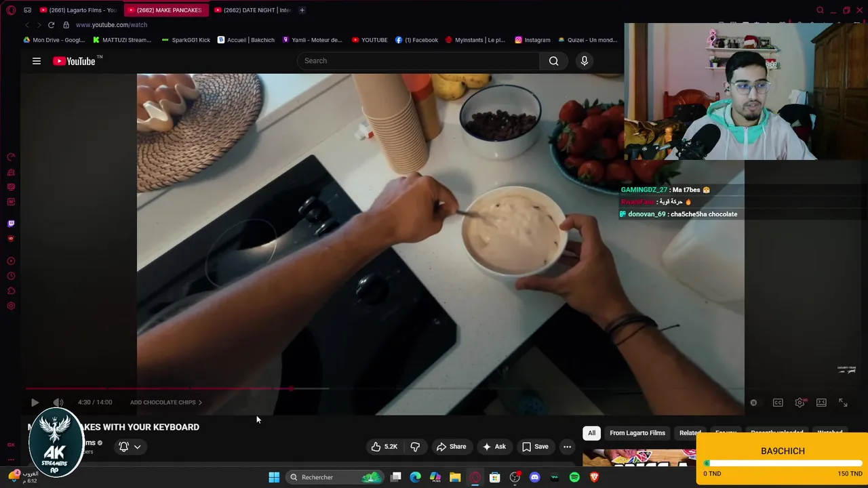Dislike the video
This screenshot has width=868, height=488.
coord(415,447)
